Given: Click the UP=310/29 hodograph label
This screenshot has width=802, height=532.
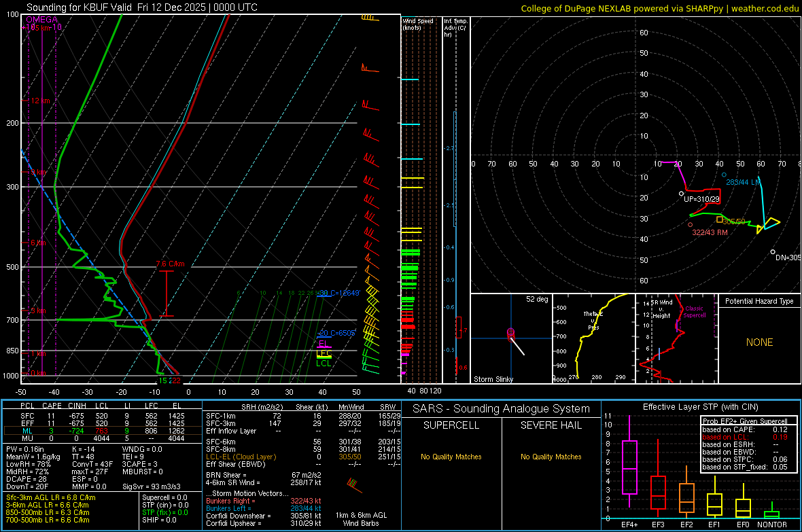Looking at the screenshot, I should [701, 199].
